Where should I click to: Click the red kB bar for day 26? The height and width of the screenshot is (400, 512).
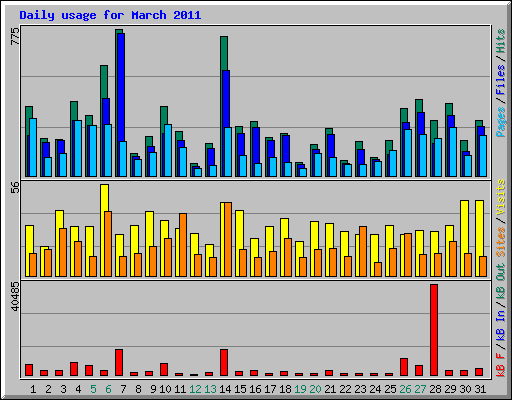pyautogui.click(x=404, y=367)
